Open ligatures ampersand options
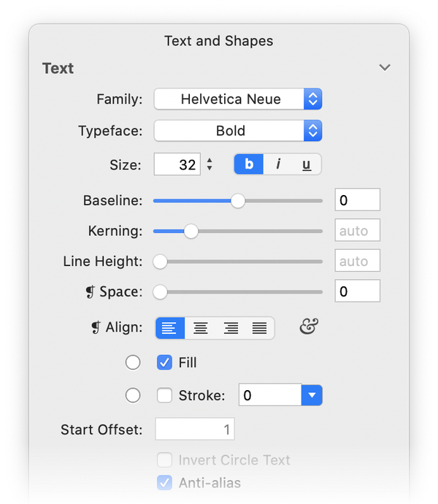The image size is (438, 504). point(310,327)
